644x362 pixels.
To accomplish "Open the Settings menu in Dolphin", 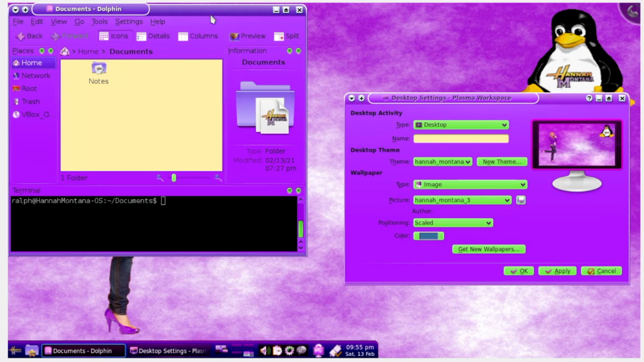I will [x=129, y=22].
